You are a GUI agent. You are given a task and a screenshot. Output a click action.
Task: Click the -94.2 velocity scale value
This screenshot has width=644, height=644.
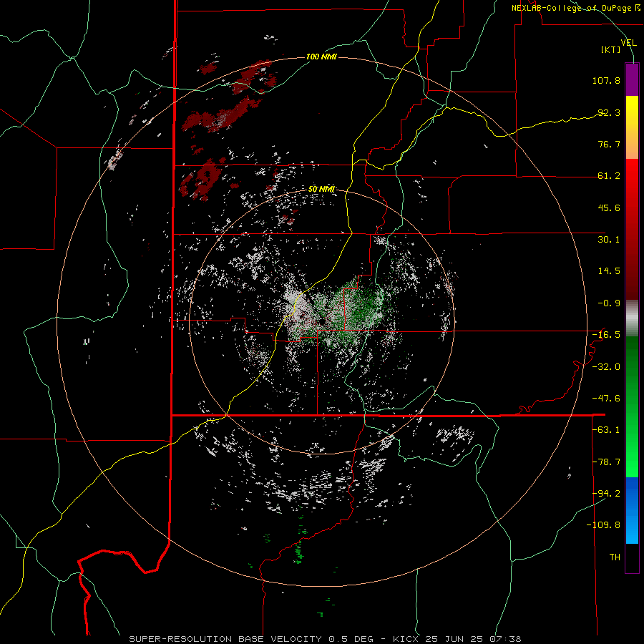[606, 493]
